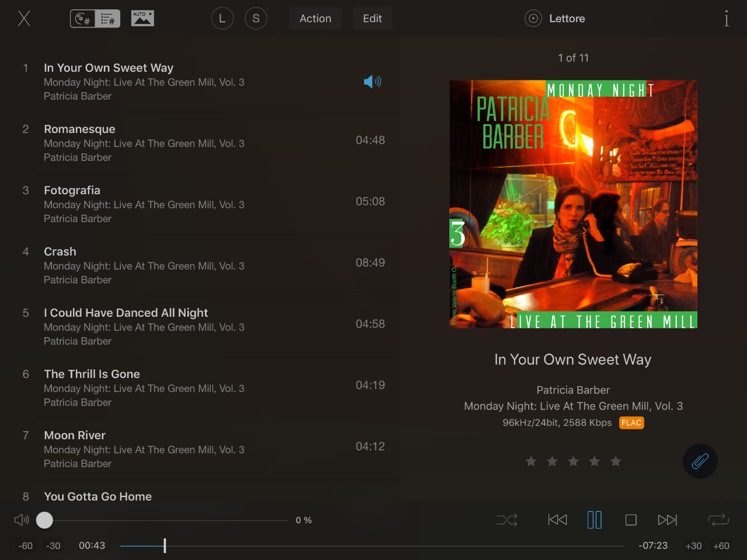
Task: Open the info menu at top right
Action: [727, 19]
